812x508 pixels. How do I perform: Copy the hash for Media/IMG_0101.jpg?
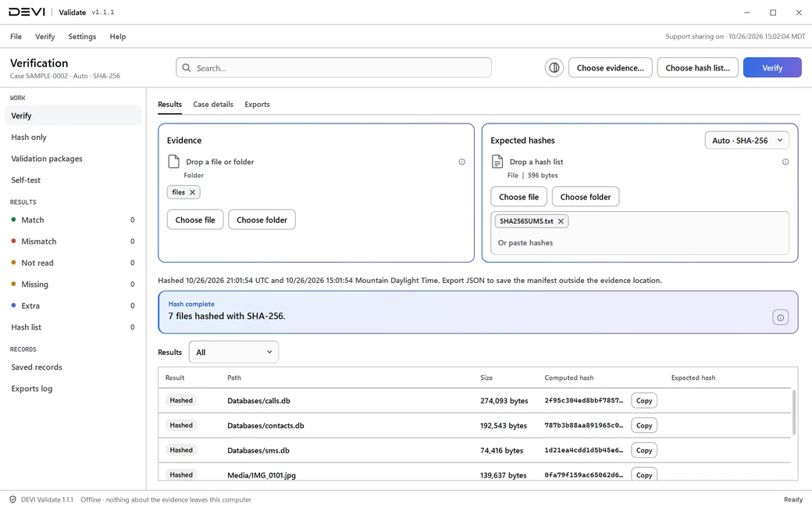[x=644, y=475]
